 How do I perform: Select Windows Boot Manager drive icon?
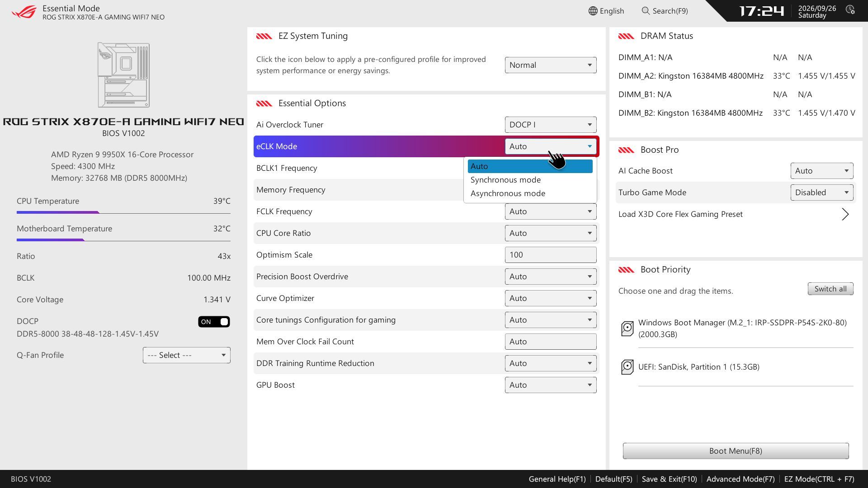[627, 328]
